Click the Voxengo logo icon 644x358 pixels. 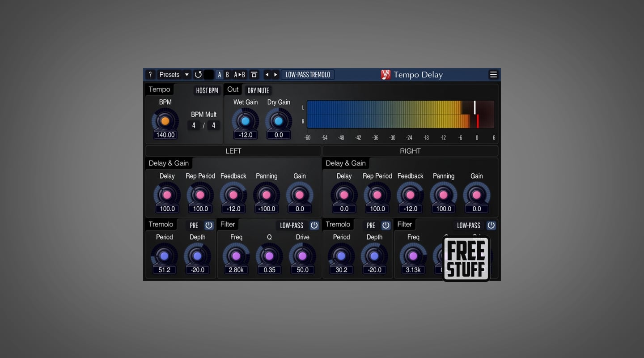pos(386,75)
